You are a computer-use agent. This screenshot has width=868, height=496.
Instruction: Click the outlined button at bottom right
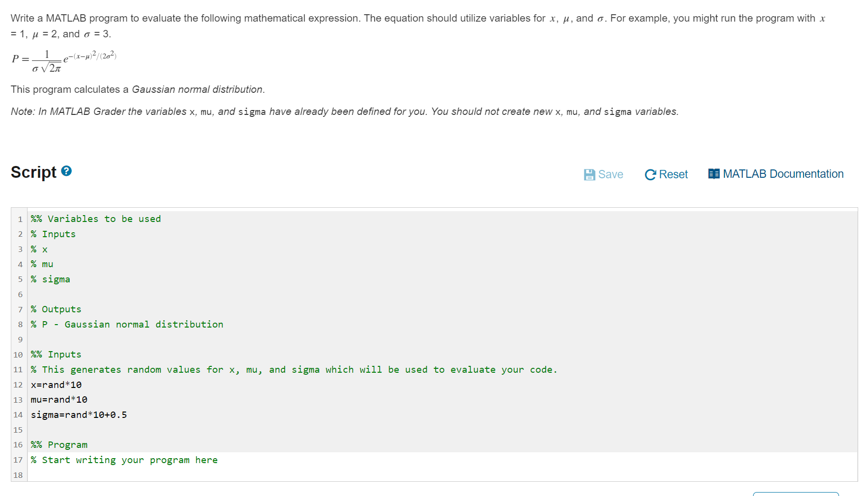796,495
